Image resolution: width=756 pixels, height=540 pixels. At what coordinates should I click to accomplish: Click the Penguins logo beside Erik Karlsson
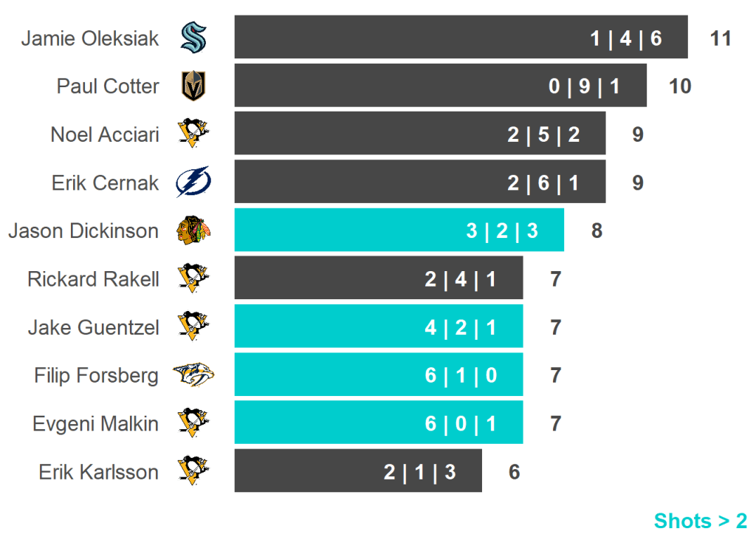tap(193, 471)
